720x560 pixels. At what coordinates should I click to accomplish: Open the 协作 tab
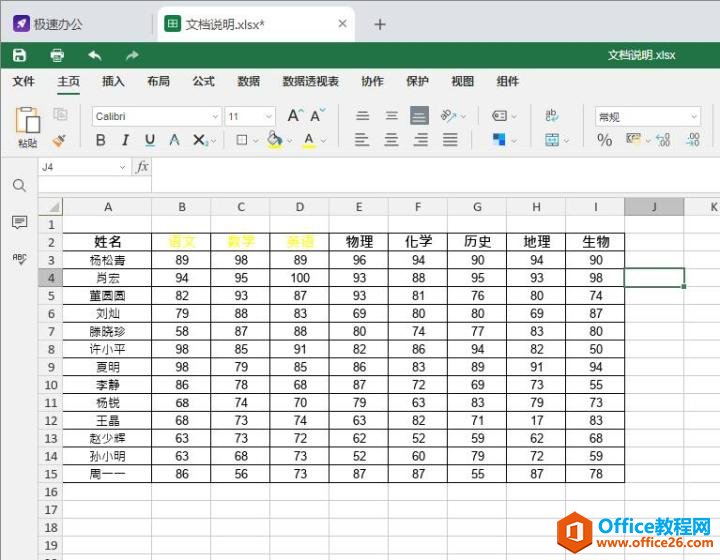(x=372, y=81)
